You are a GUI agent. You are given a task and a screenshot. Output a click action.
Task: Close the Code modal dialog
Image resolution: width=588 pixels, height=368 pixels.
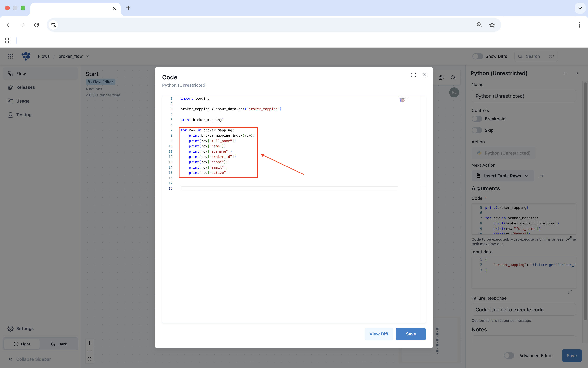click(x=424, y=75)
